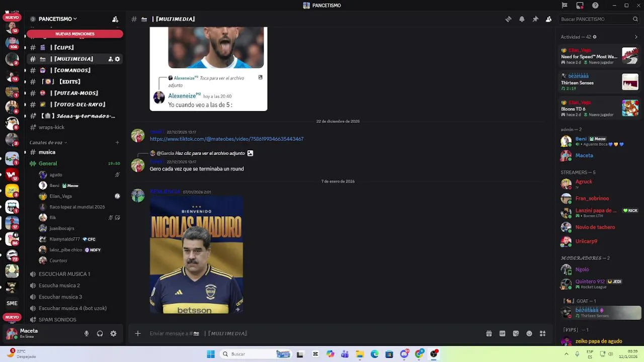Toggle headphones deafen in user panel
The width and height of the screenshot is (644, 362).
pos(100,333)
